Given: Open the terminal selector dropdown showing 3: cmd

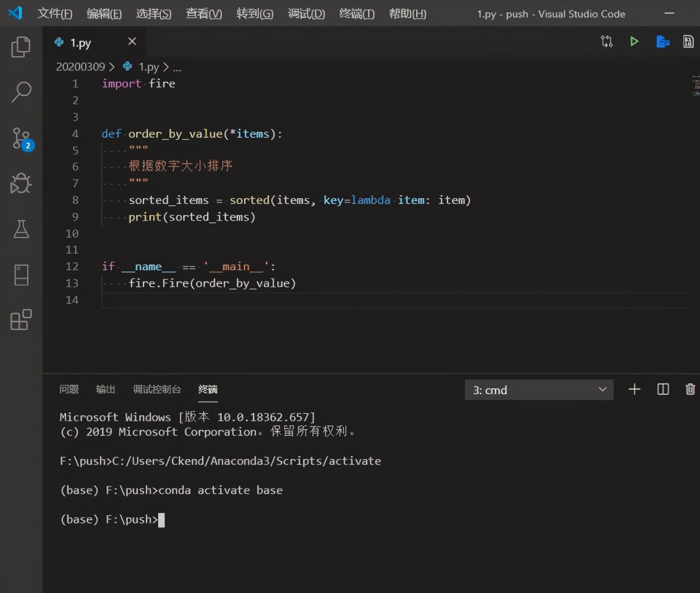Looking at the screenshot, I should [x=539, y=389].
